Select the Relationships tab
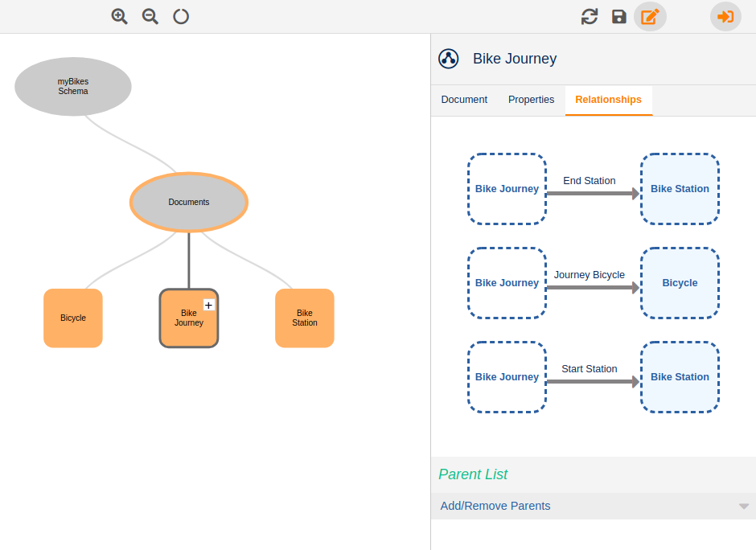 click(x=608, y=100)
